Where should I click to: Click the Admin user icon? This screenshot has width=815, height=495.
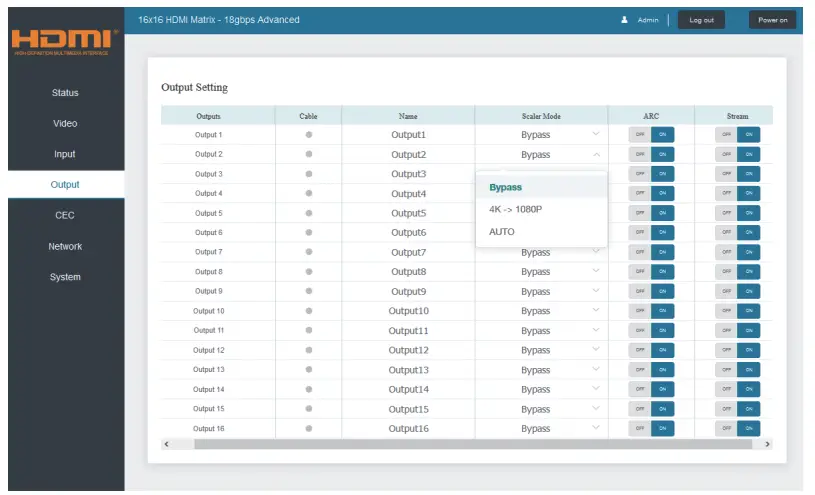(624, 20)
